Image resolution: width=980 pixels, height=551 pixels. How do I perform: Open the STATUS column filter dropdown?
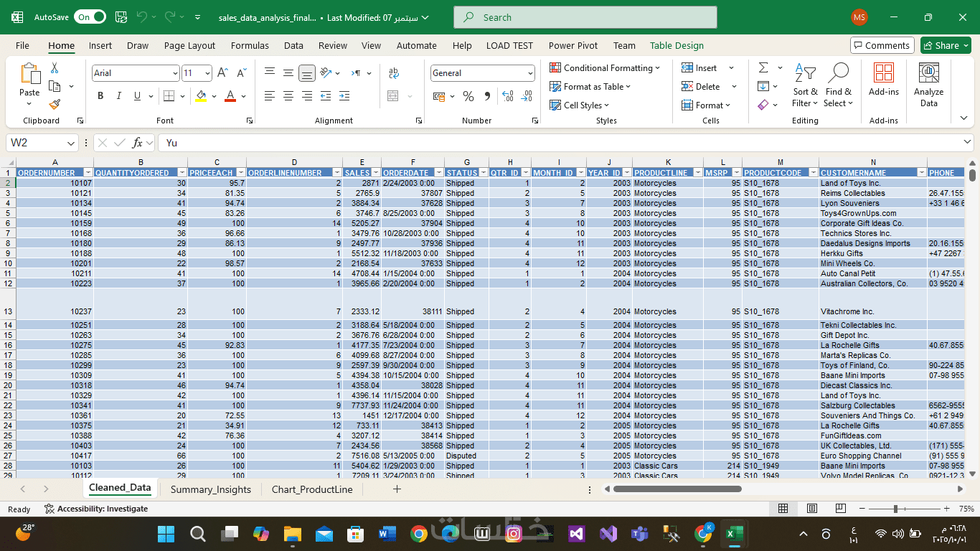pyautogui.click(x=483, y=173)
